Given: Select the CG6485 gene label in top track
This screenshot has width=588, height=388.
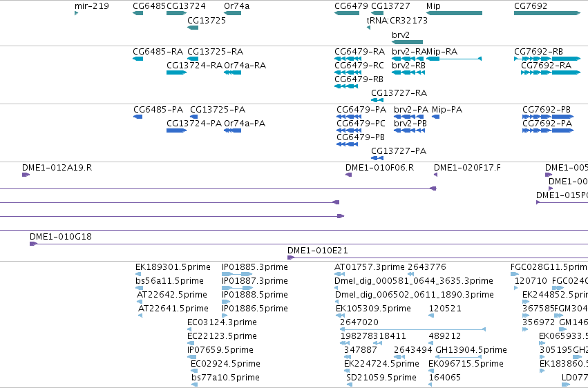Looking at the screenshot, I should coord(149,6).
